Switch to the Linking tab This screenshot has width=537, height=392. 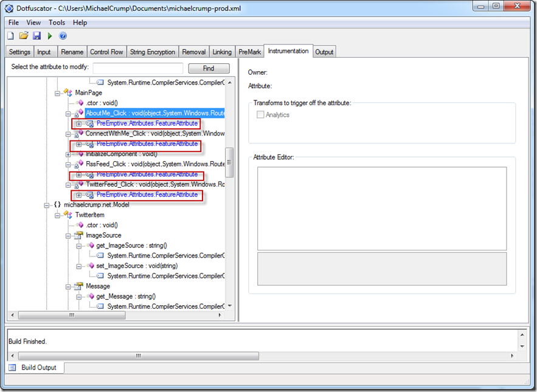tap(222, 52)
